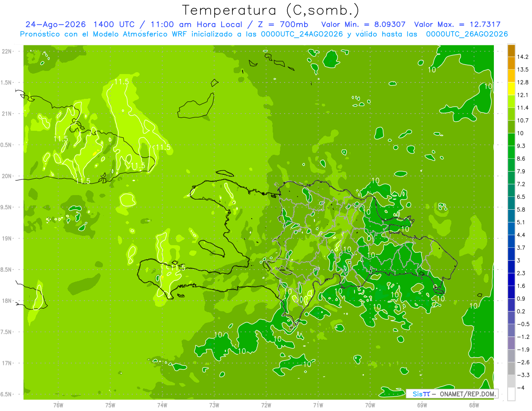Pick the dark orange legend swatch above 14.2
This screenshot has height=411, width=532.
(511, 51)
